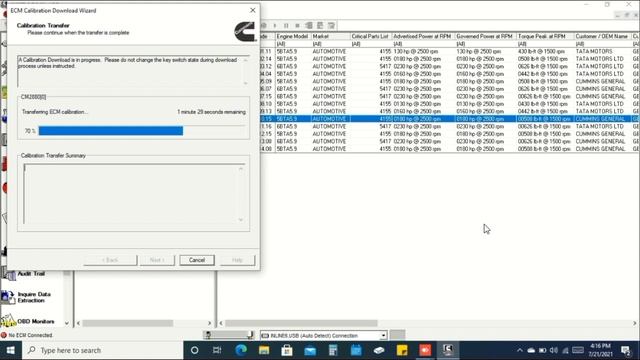640x360 pixels.
Task: Launch Microsoft Edge from taskbar
Action: point(241,350)
